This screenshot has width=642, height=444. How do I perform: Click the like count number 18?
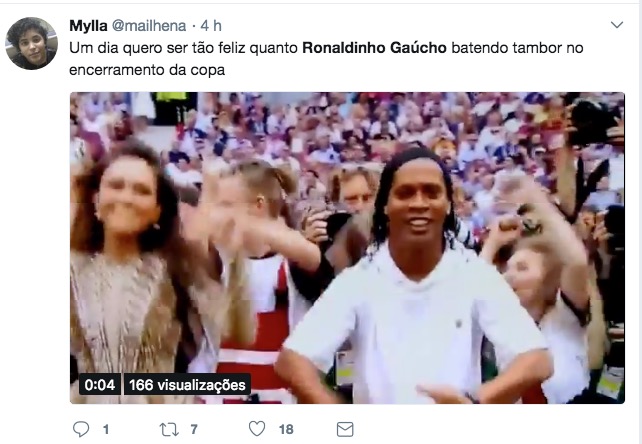coord(286,429)
